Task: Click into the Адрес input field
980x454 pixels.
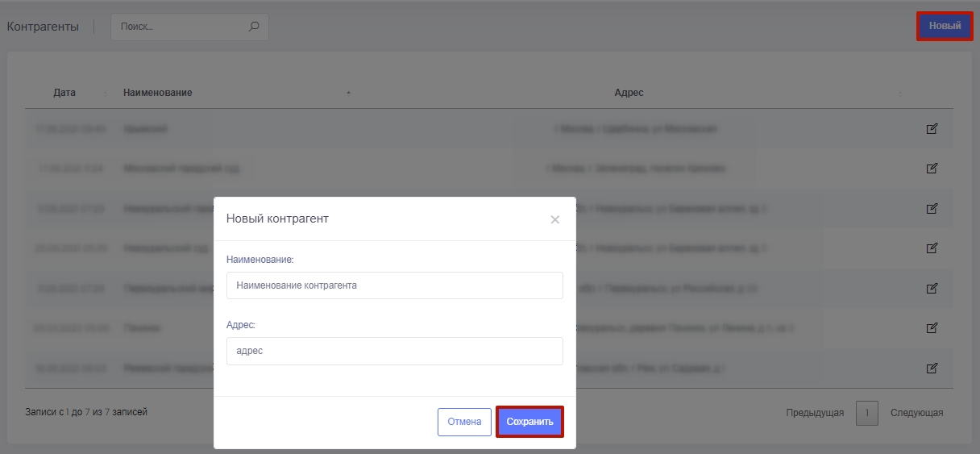Action: pyautogui.click(x=395, y=351)
